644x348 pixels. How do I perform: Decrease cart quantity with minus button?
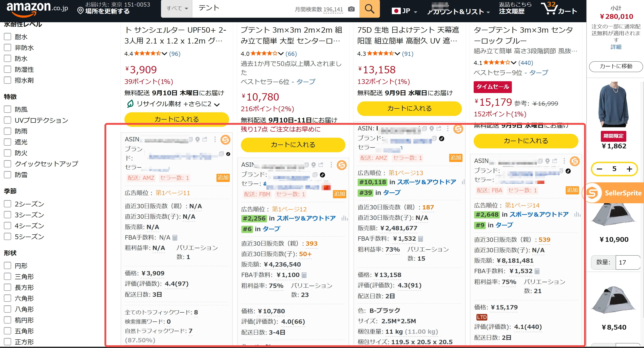pyautogui.click(x=599, y=169)
